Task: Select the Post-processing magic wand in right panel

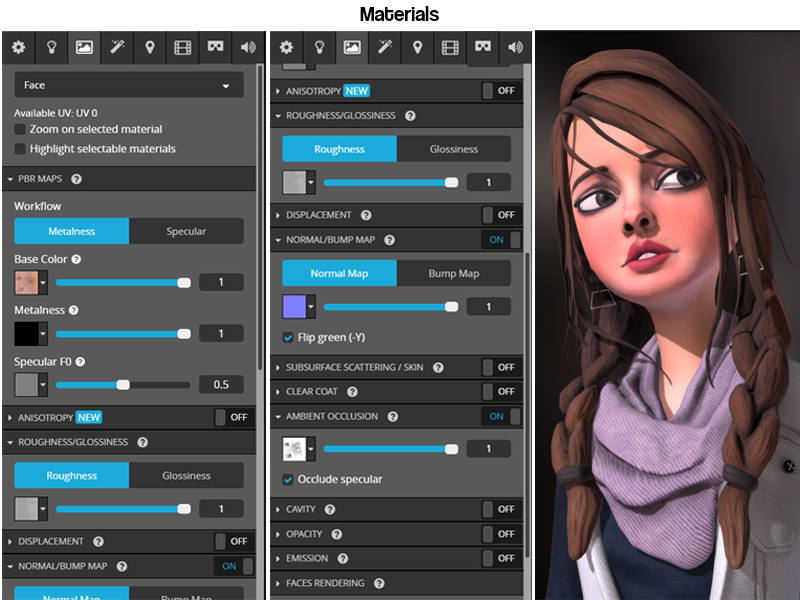Action: point(384,47)
